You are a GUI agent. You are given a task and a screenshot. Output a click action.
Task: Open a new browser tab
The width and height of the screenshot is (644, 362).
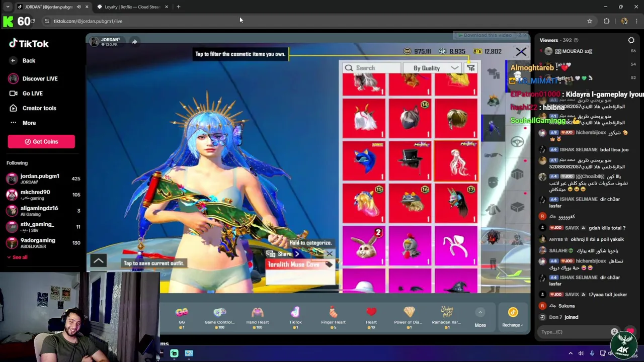click(178, 7)
